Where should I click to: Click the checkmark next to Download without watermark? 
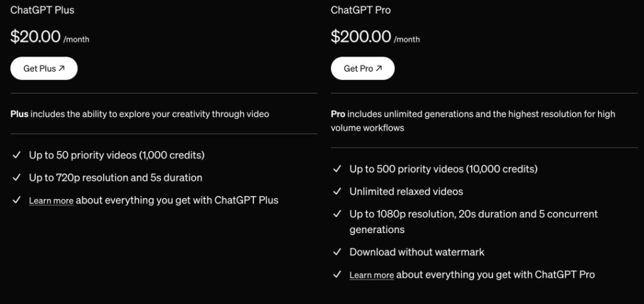336,252
